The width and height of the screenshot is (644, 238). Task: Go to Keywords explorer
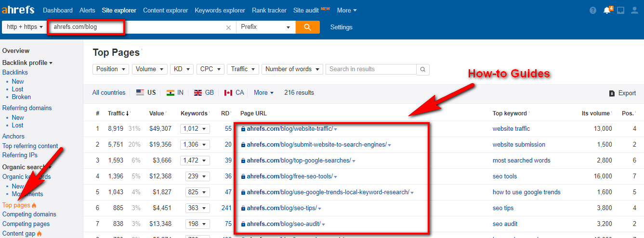point(220,10)
